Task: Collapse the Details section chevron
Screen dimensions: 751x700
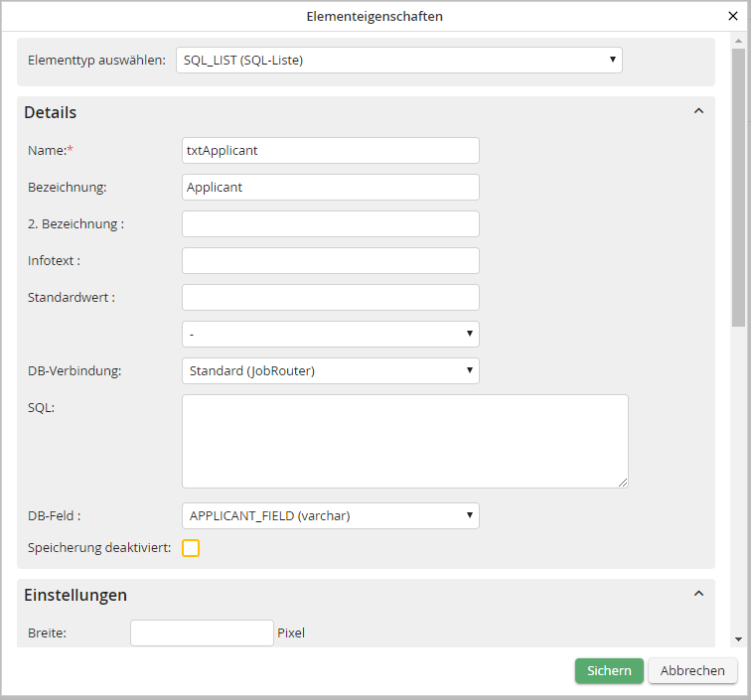Action: 698,111
